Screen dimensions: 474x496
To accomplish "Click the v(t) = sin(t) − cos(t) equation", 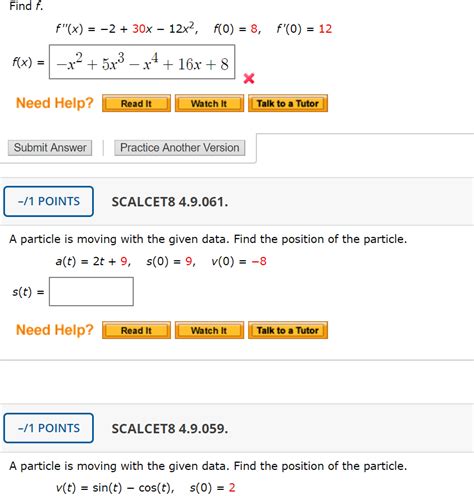I will (115, 488).
